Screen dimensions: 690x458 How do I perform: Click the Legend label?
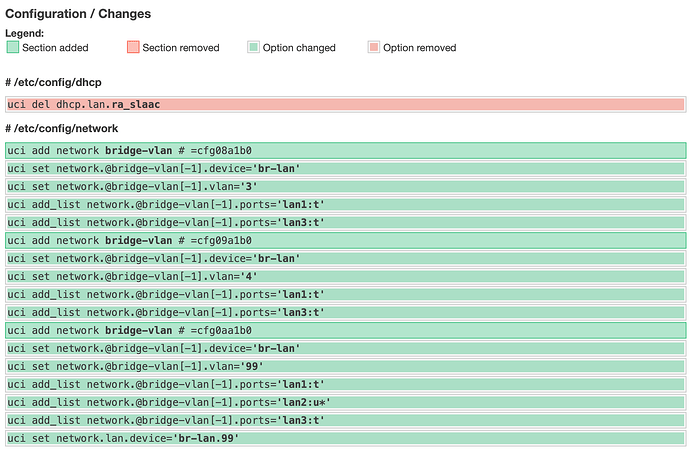25,33
